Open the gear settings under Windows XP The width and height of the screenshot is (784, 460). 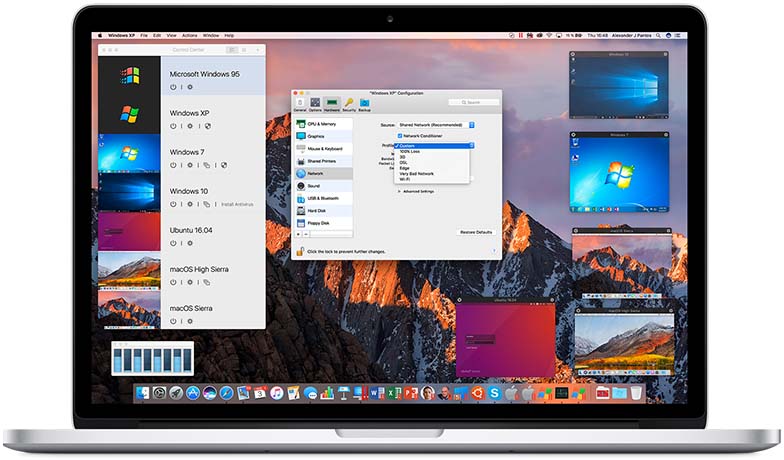point(190,126)
